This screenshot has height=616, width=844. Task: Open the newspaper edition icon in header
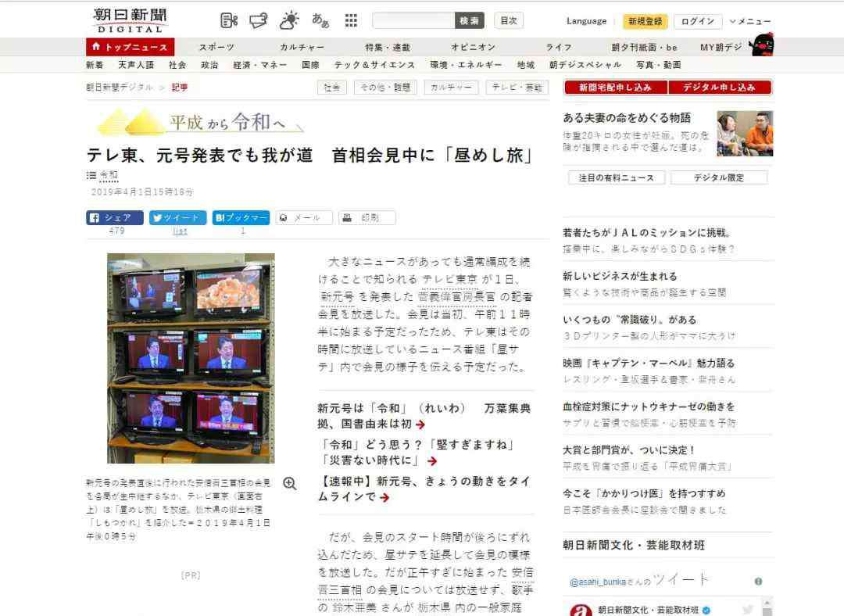[229, 21]
